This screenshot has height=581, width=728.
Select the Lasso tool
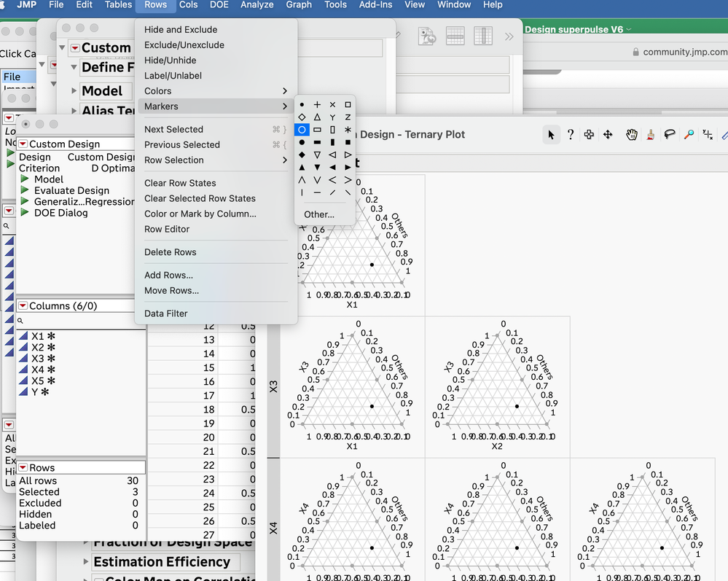pyautogui.click(x=669, y=134)
